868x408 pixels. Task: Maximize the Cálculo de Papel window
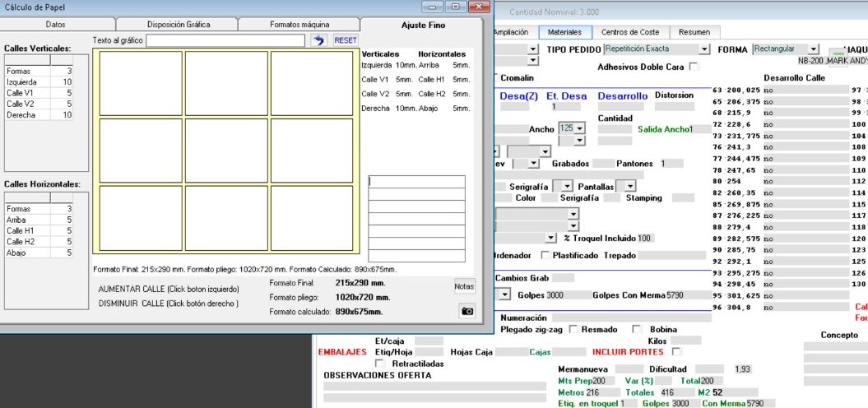coord(455,7)
